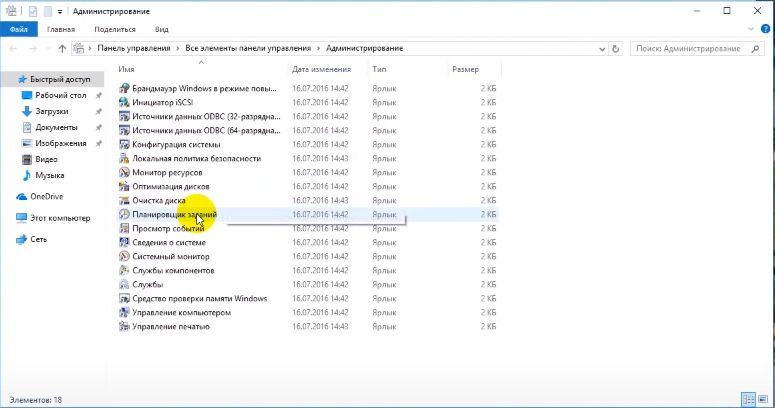
Task: Select the Системный монитор icon
Action: tap(124, 257)
